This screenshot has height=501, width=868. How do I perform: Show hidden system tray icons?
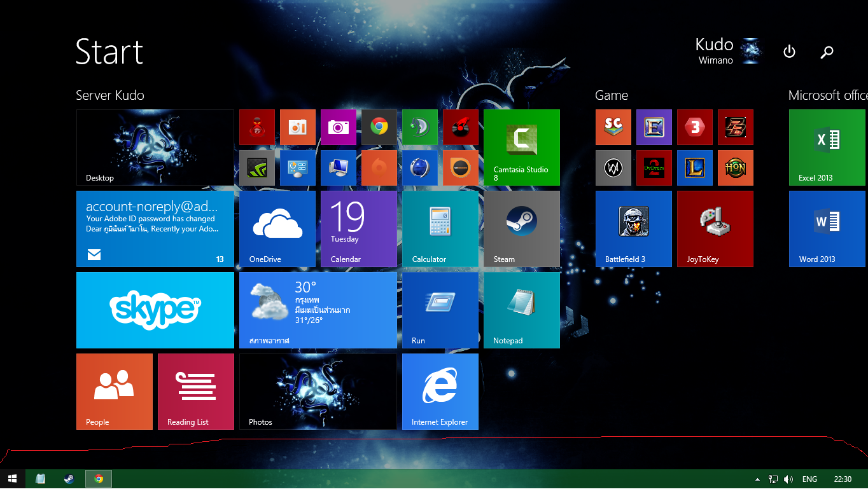(x=757, y=479)
